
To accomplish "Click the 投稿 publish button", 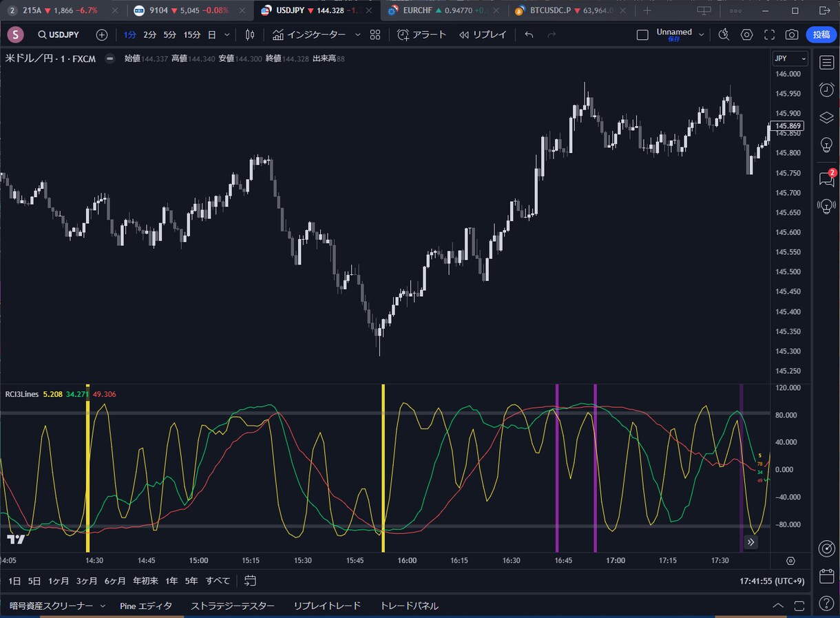I will tap(821, 35).
